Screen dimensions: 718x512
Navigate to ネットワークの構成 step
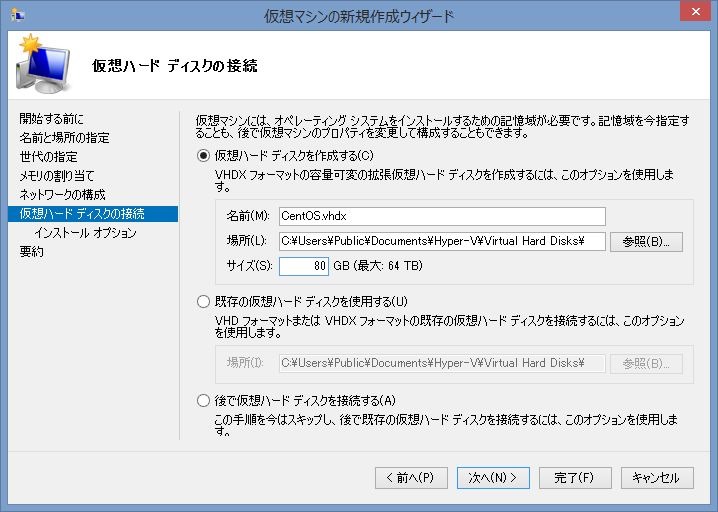pos(62,195)
